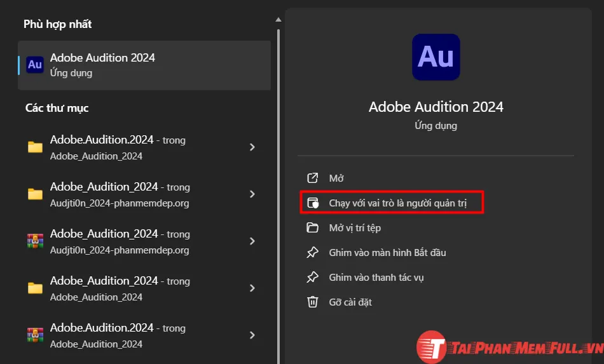604x364 pixels.
Task: Select Gỡ cài đặt uninstall option
Action: pyautogui.click(x=350, y=302)
